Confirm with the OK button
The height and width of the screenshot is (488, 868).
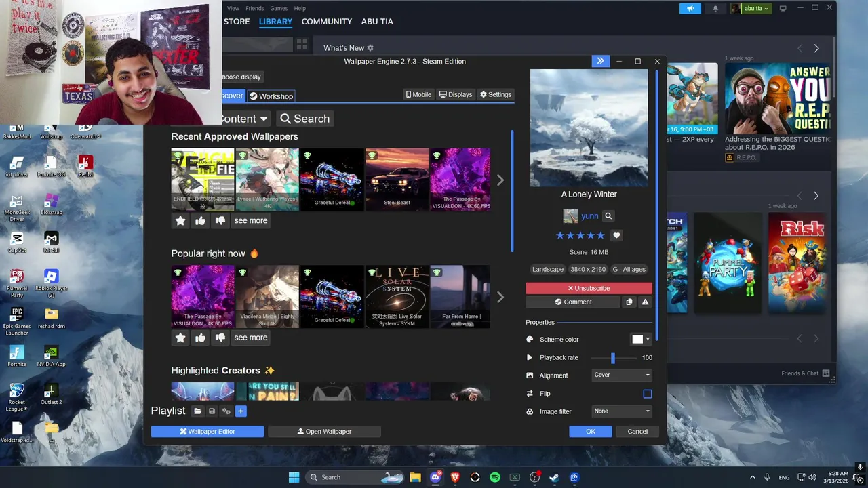pos(591,431)
